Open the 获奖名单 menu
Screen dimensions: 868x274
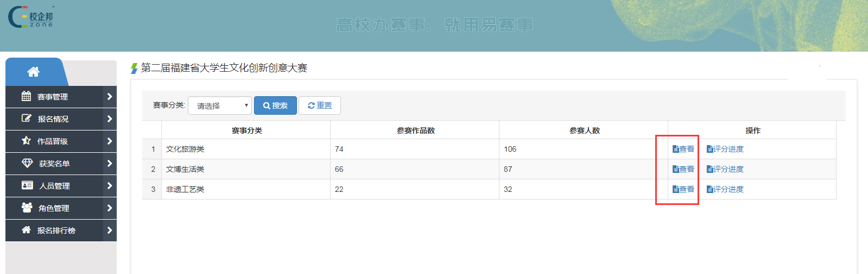tap(61, 164)
